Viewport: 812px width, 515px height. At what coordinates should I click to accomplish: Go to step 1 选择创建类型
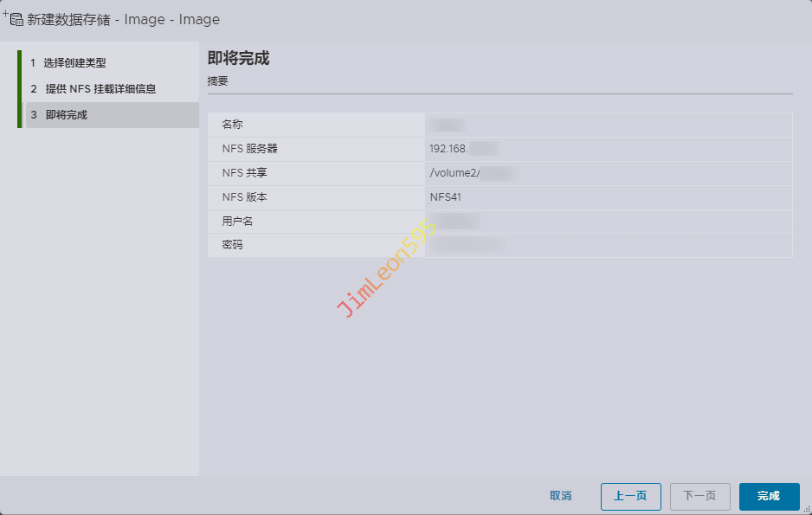coord(74,63)
